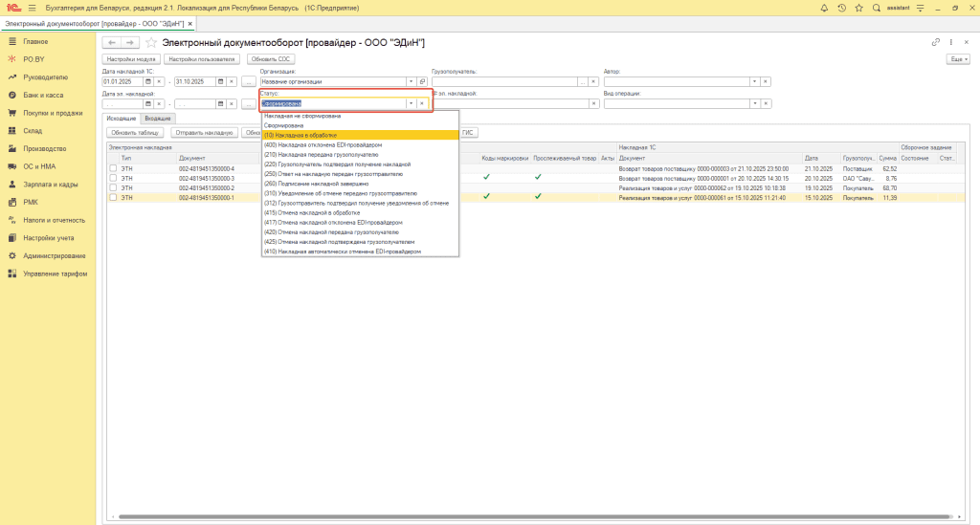Switch to the Входящие tab
The width and height of the screenshot is (980, 525).
pos(158,118)
